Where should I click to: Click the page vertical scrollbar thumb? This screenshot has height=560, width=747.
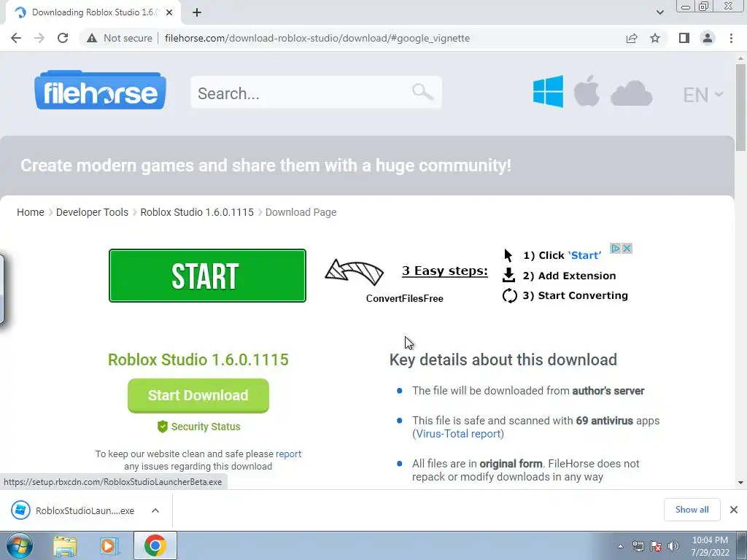click(740, 108)
